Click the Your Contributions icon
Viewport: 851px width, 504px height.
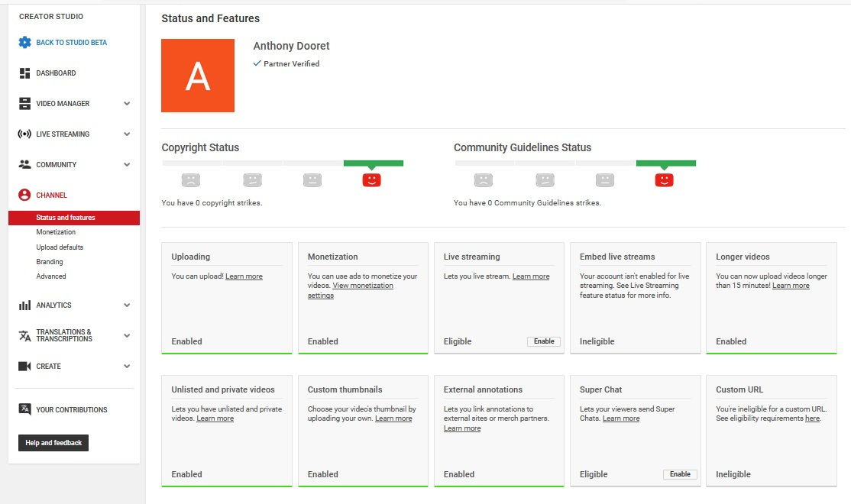pyautogui.click(x=24, y=409)
